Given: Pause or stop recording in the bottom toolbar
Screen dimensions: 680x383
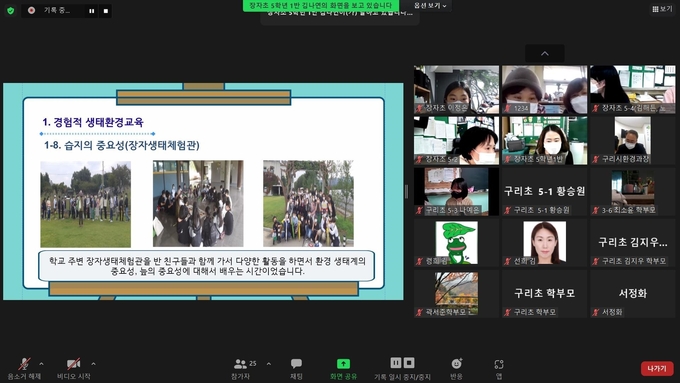Looking at the screenshot, I should pos(402,369).
